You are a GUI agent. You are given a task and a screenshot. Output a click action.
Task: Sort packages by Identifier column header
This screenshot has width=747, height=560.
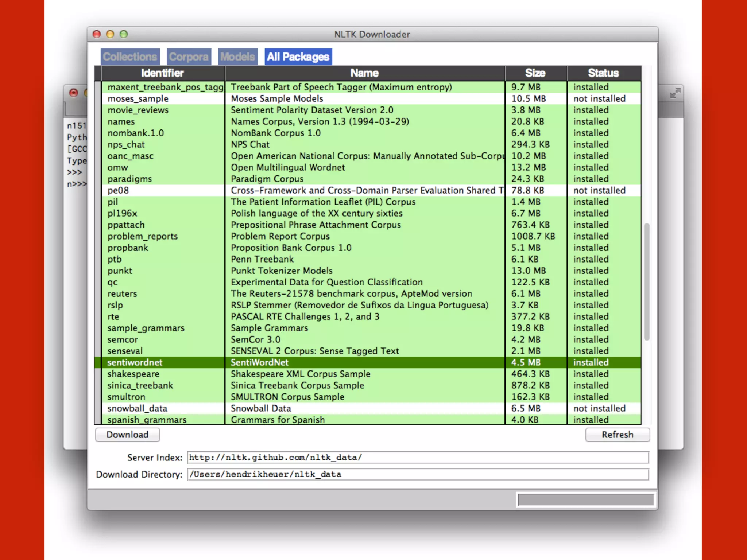[163, 73]
